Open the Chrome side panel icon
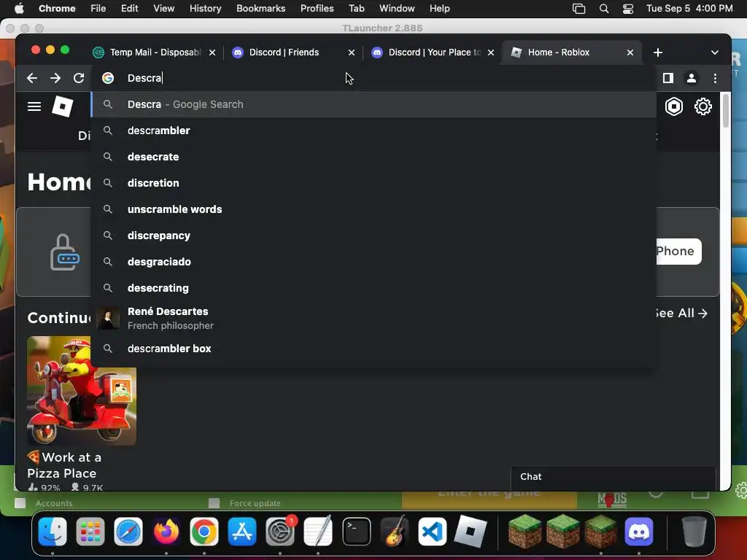The image size is (747, 560). [668, 78]
